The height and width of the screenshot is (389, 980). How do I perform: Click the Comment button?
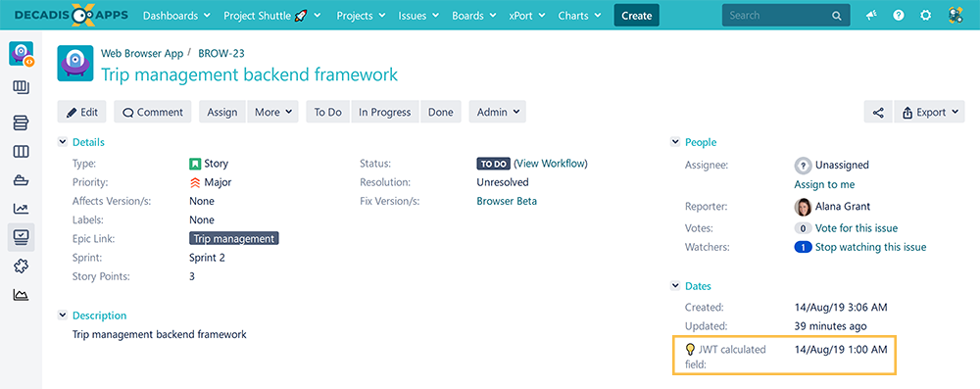153,112
